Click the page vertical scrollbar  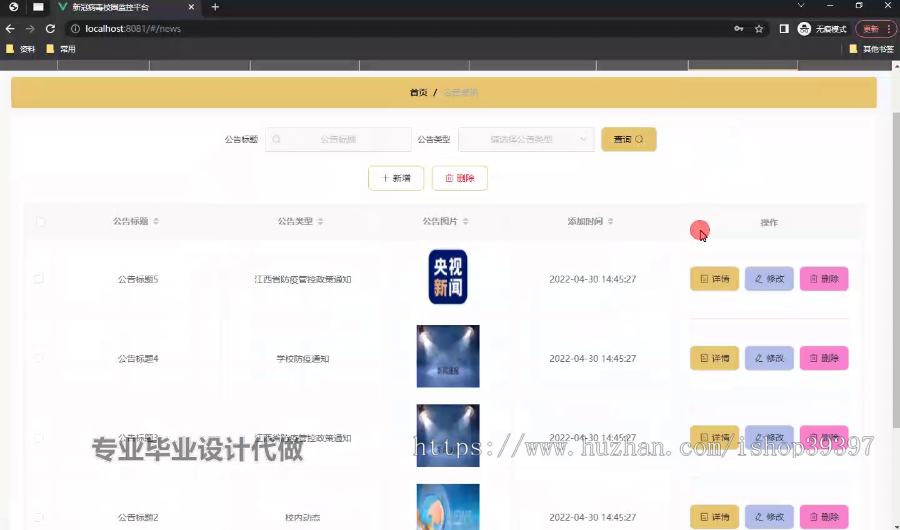tap(896, 270)
